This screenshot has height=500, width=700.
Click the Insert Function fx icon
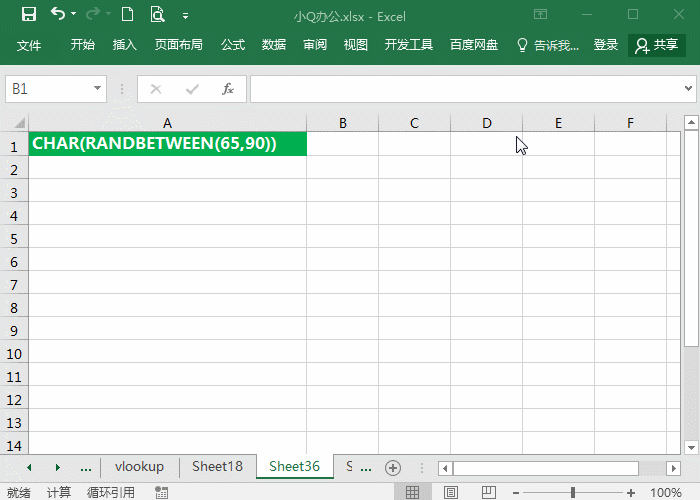point(228,89)
